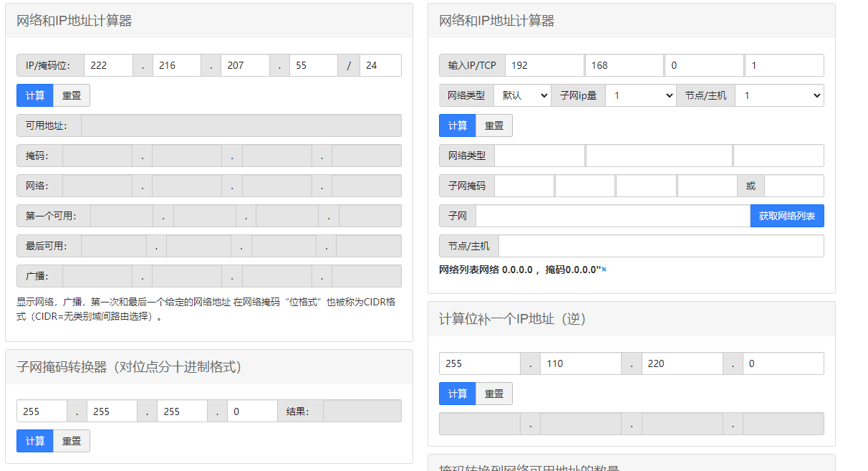Click 重置 in the right IP/TCP calculator

(493, 125)
